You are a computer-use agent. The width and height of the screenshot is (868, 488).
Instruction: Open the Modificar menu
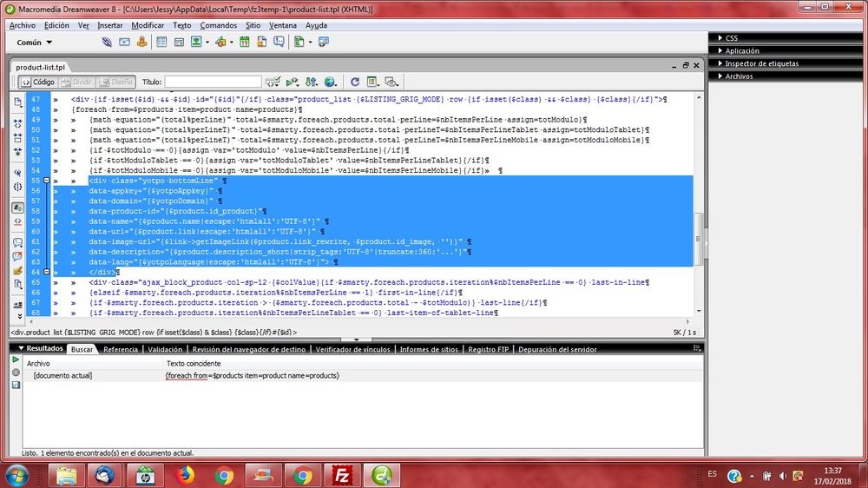pyautogui.click(x=148, y=25)
